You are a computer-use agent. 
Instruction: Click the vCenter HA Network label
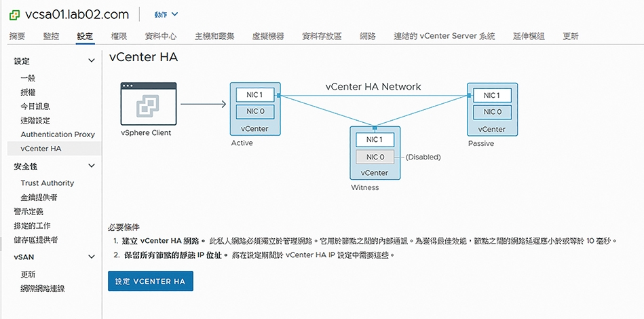tap(373, 87)
